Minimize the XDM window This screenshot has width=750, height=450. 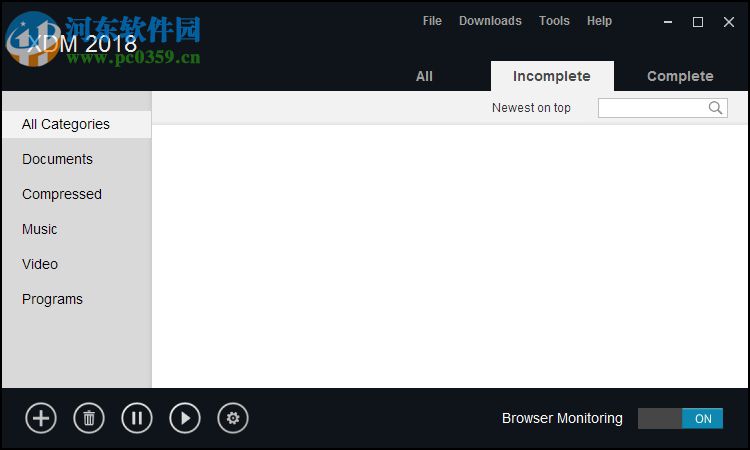pos(668,22)
